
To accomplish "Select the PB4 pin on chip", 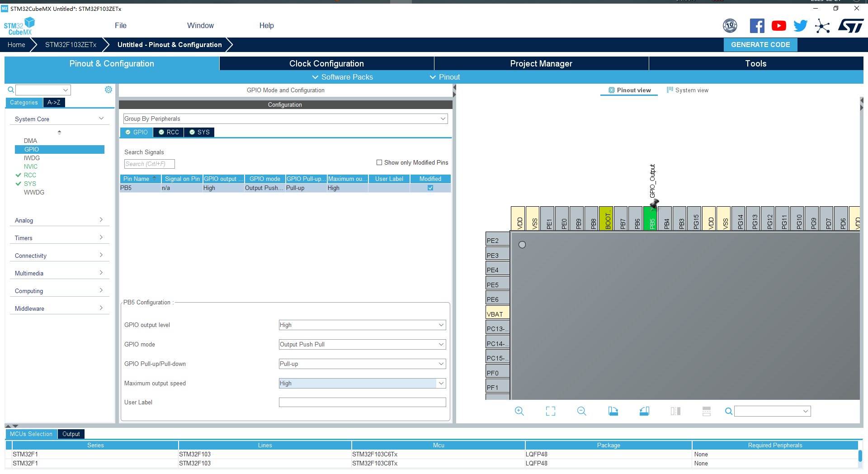I will (x=666, y=218).
